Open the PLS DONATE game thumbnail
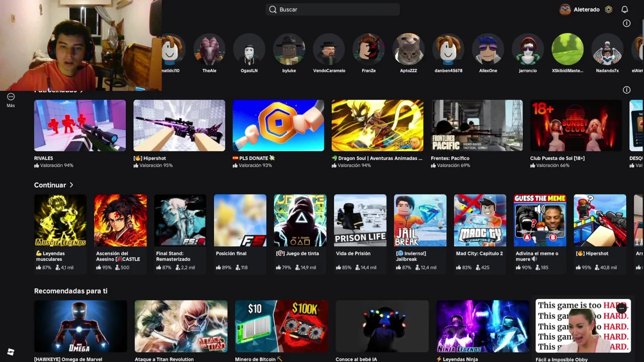Viewport: 644px width, 362px height. tap(278, 125)
